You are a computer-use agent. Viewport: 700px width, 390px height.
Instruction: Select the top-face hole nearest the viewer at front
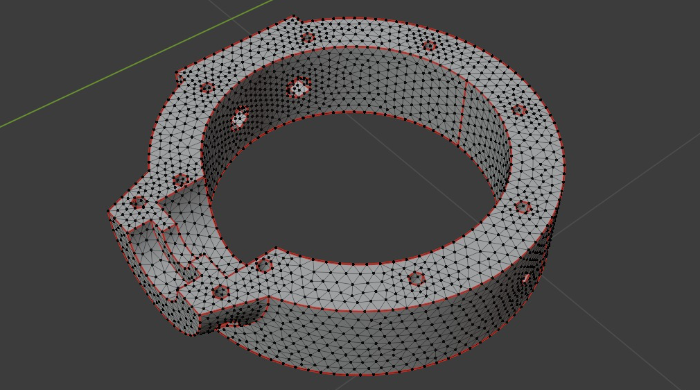coord(416,278)
